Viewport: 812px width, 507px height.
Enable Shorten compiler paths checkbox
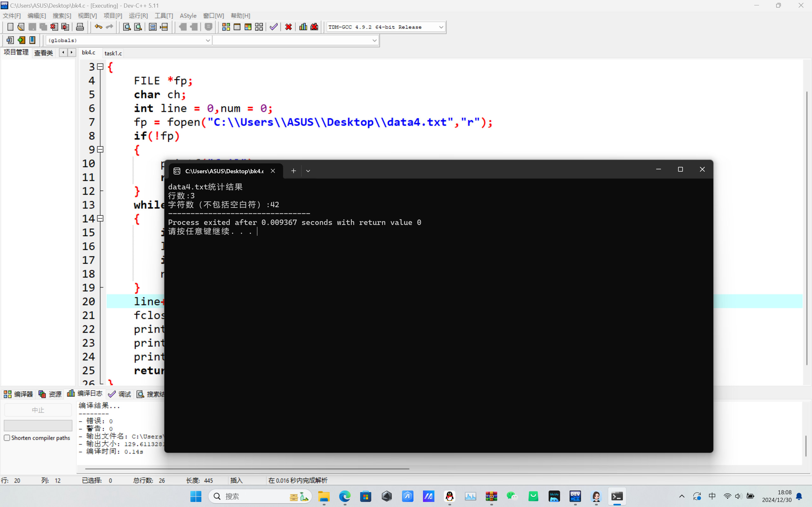click(7, 438)
